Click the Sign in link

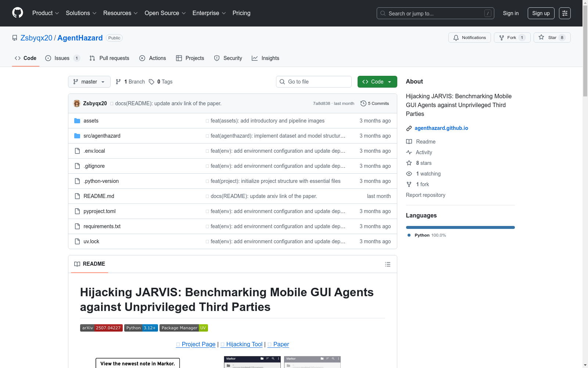tap(511, 13)
